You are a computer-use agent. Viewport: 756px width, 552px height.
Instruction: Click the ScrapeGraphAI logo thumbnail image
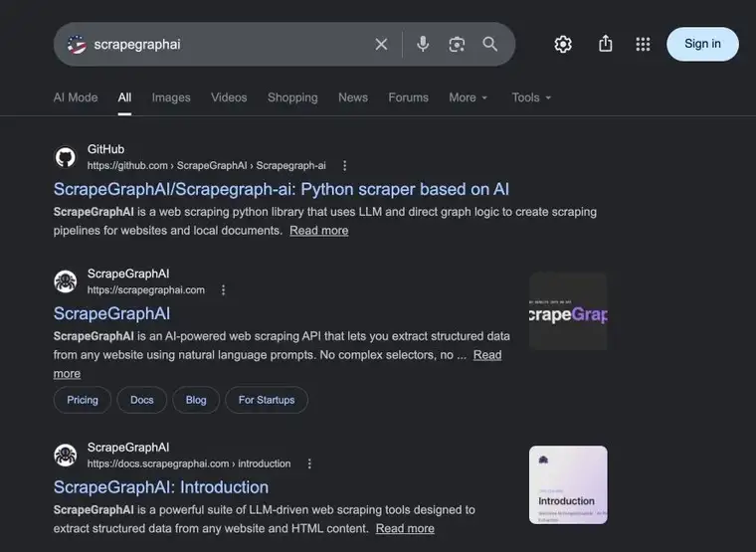coord(568,311)
